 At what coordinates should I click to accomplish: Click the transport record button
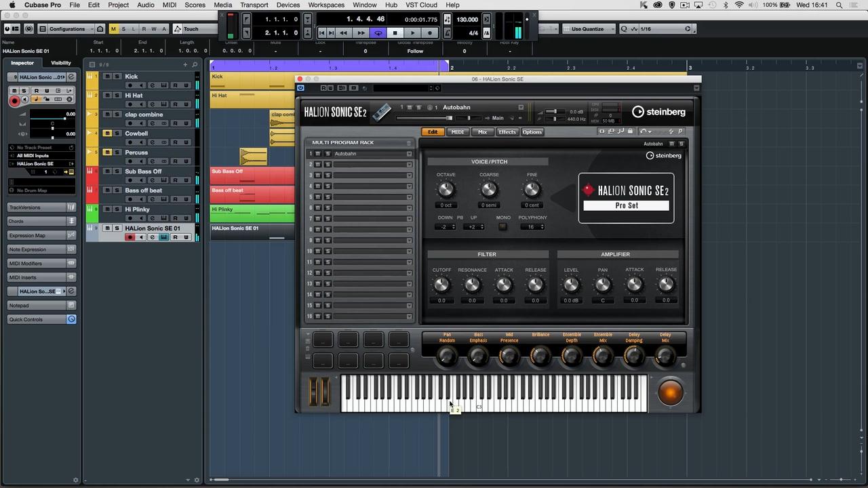430,33
